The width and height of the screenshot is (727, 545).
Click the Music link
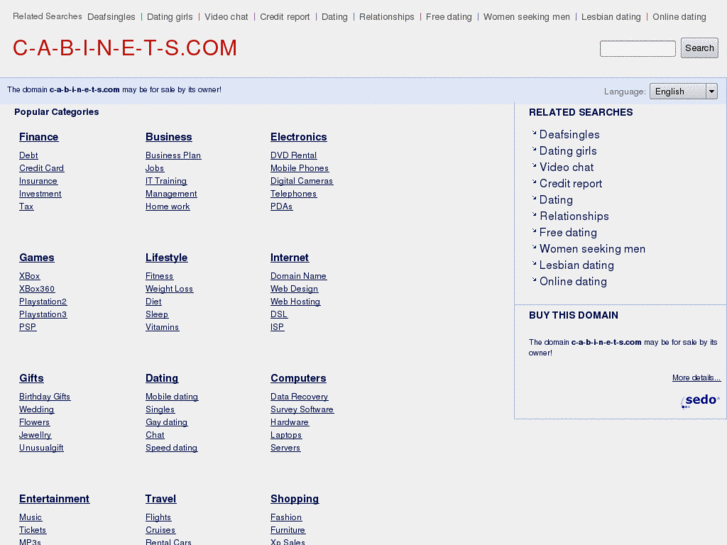tap(31, 517)
